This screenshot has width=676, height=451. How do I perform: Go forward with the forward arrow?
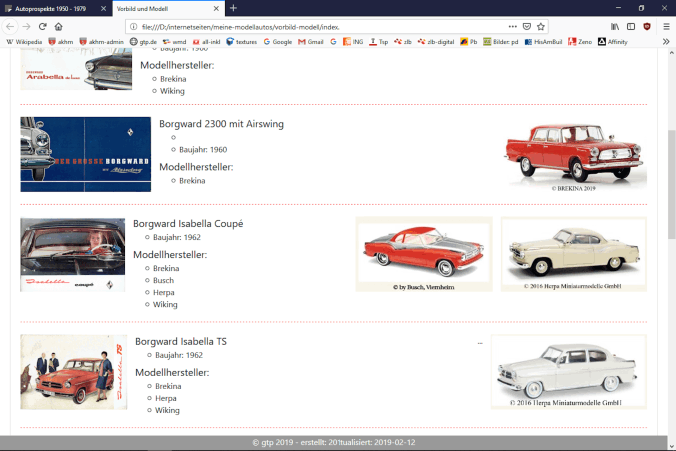[x=26, y=27]
